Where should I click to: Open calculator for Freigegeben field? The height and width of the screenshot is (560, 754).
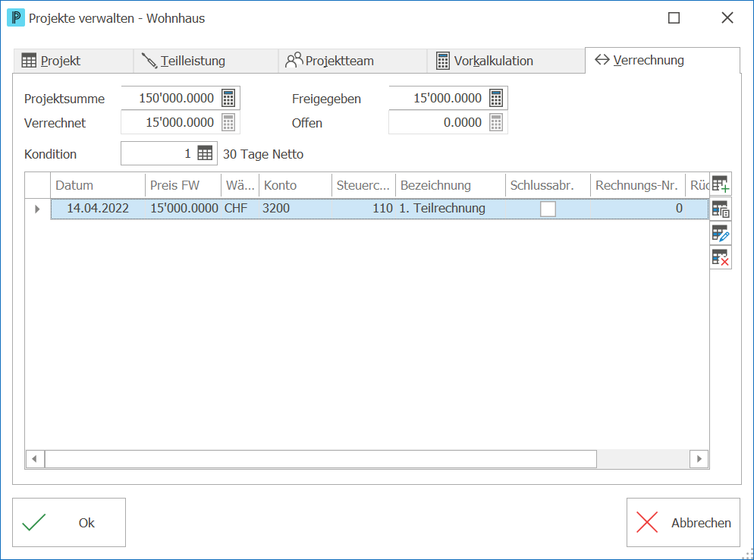(x=496, y=98)
